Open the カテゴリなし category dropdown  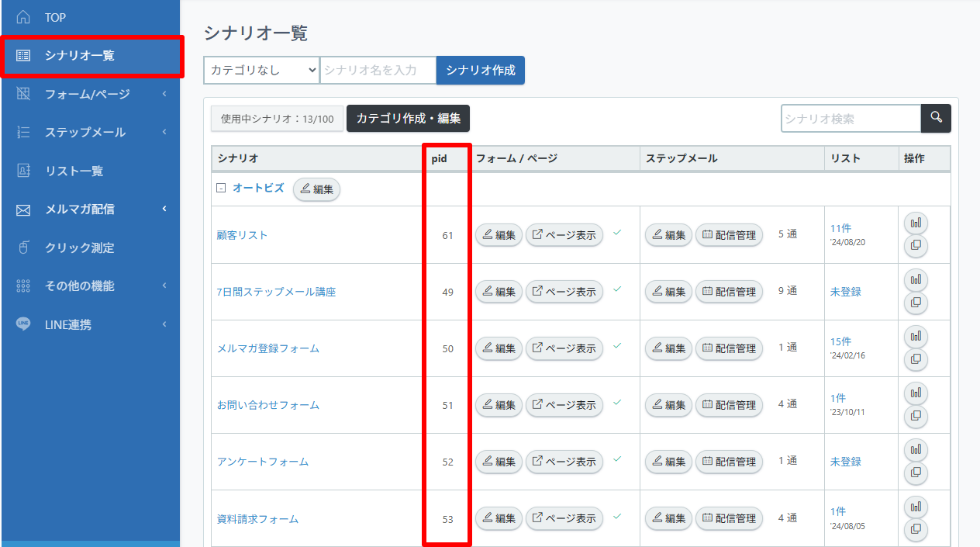tap(261, 70)
